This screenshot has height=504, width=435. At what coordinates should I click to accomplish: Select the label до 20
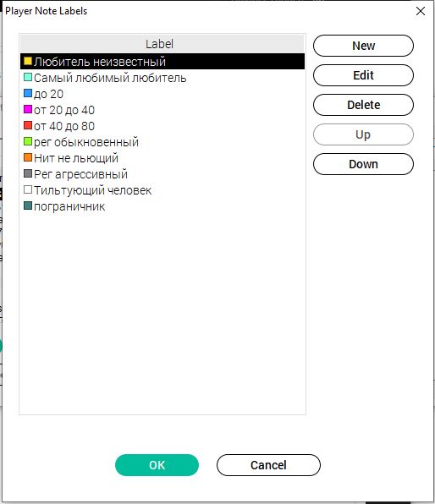pyautogui.click(x=48, y=94)
